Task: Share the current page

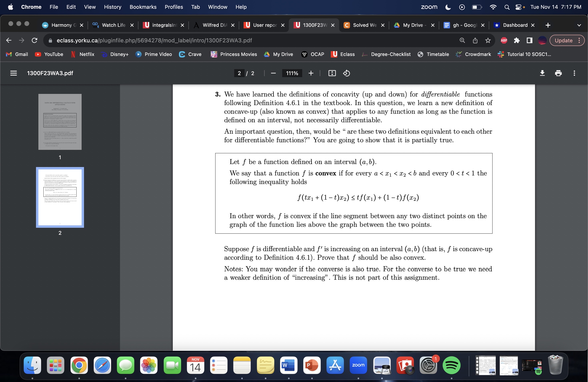Action: pyautogui.click(x=475, y=40)
